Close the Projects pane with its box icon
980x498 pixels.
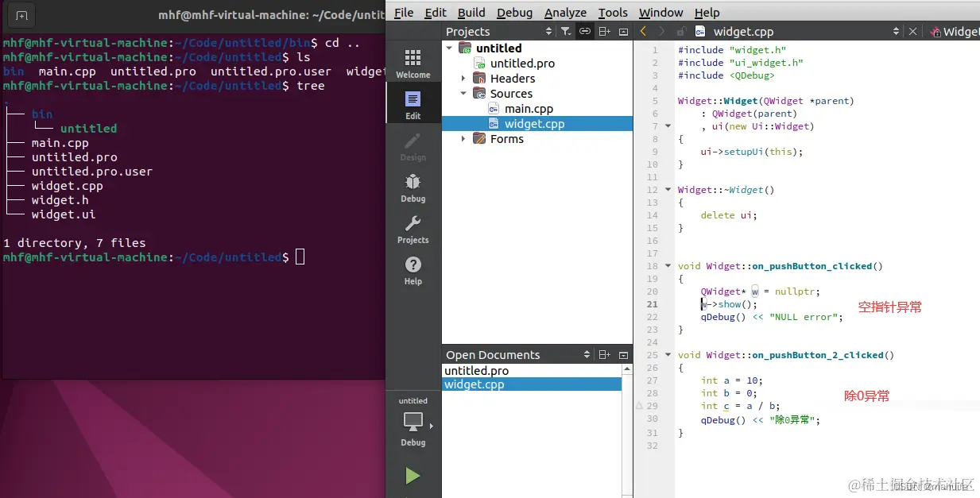pyautogui.click(x=623, y=32)
